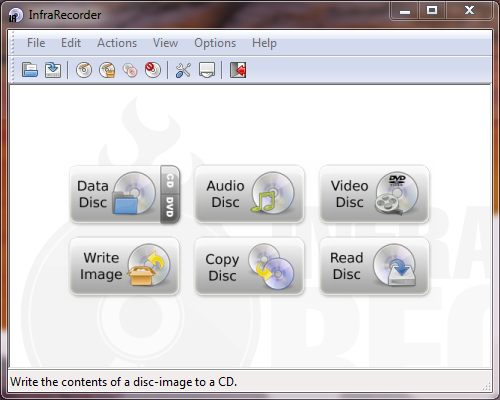The height and width of the screenshot is (400, 500).
Task: Click the Read Disc button
Action: (374, 266)
